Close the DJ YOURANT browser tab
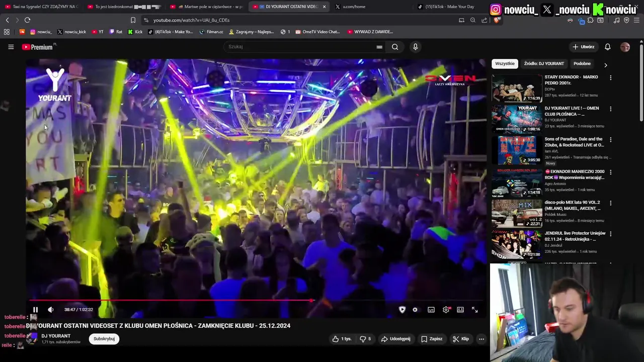644x362 pixels. [324, 7]
